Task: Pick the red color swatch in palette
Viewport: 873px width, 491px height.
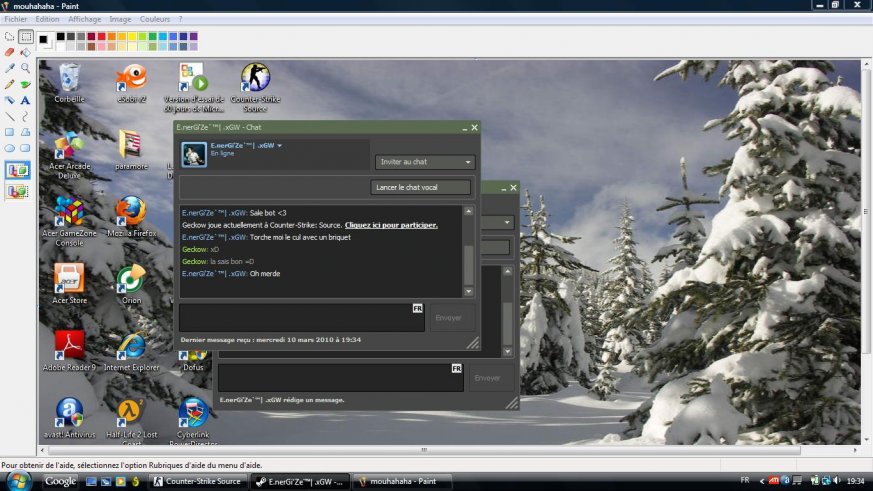Action: click(x=103, y=36)
